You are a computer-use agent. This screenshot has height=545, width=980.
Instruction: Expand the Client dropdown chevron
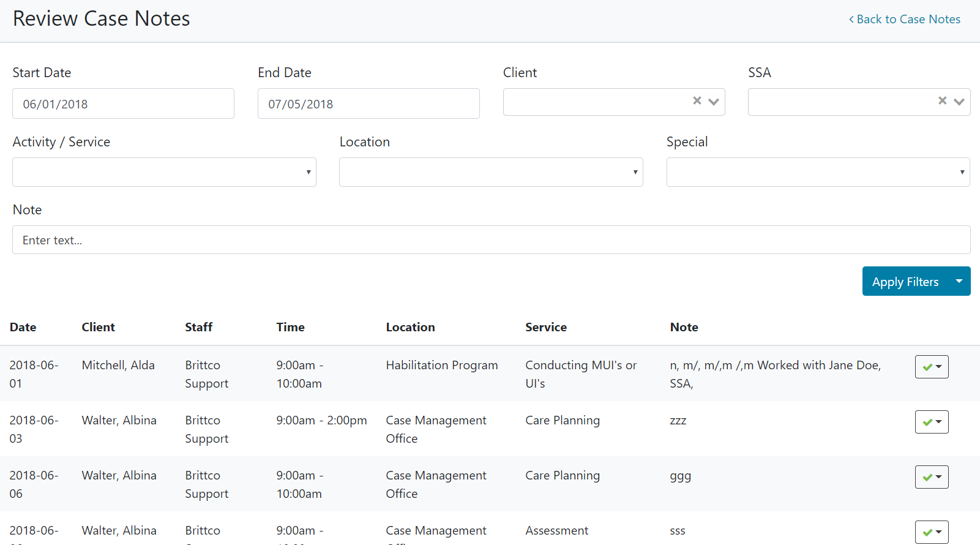[x=713, y=102]
